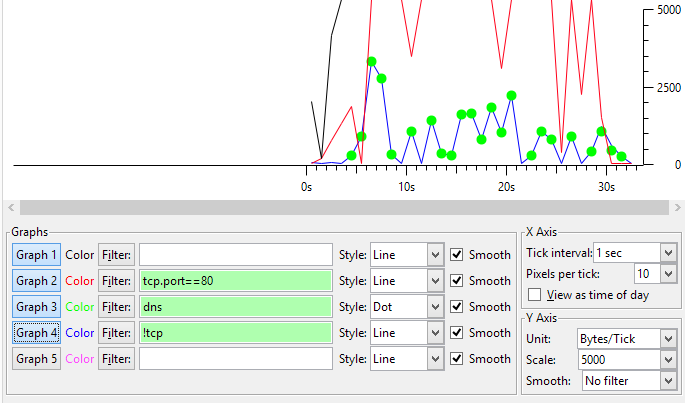Enable the Graph 5 button
The height and width of the screenshot is (403, 685).
point(36,359)
